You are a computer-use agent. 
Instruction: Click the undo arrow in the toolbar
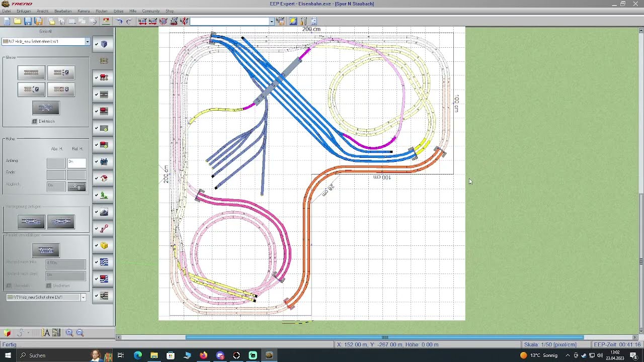(119, 21)
